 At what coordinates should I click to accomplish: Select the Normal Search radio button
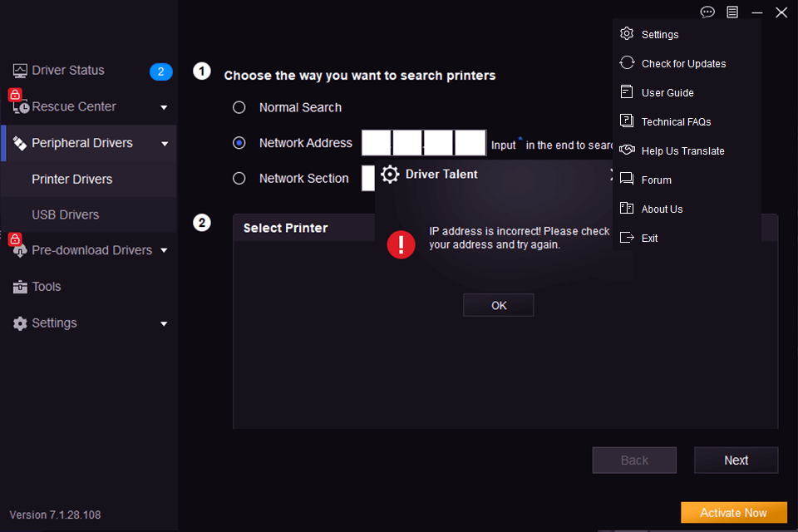239,107
